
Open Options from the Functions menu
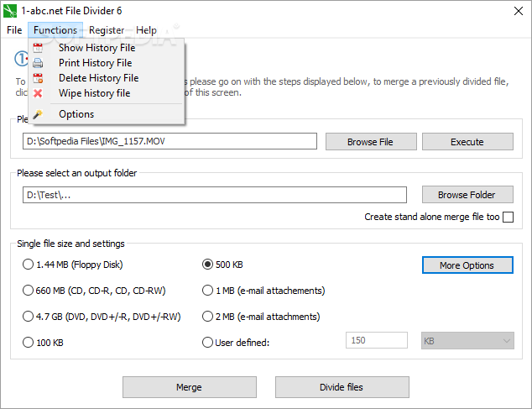point(107,114)
